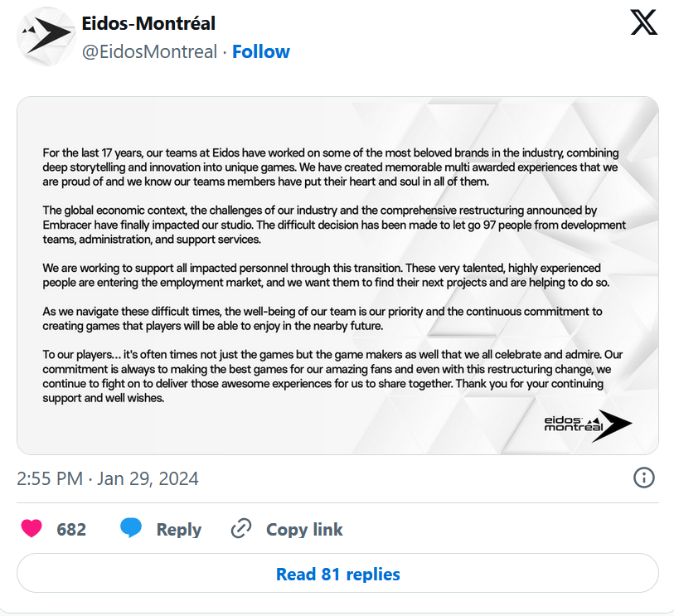Open the circled info icon
Viewport: 674px width, 616px height.
643,478
